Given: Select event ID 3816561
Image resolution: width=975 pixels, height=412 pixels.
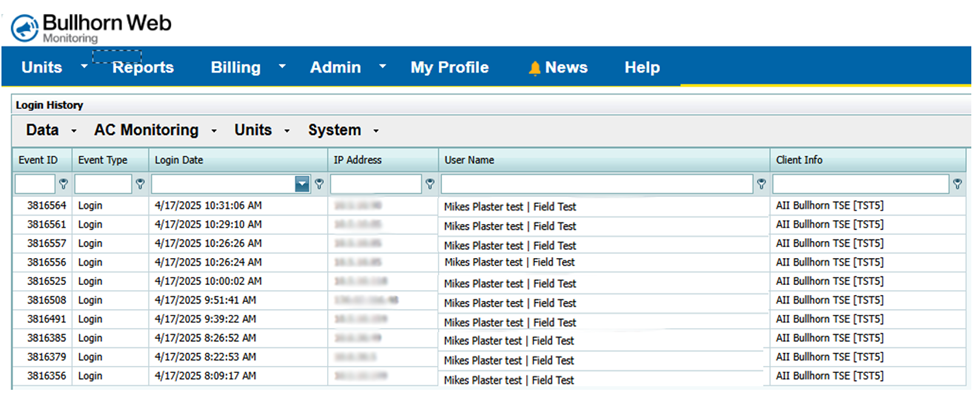Looking at the screenshot, I should click(46, 224).
